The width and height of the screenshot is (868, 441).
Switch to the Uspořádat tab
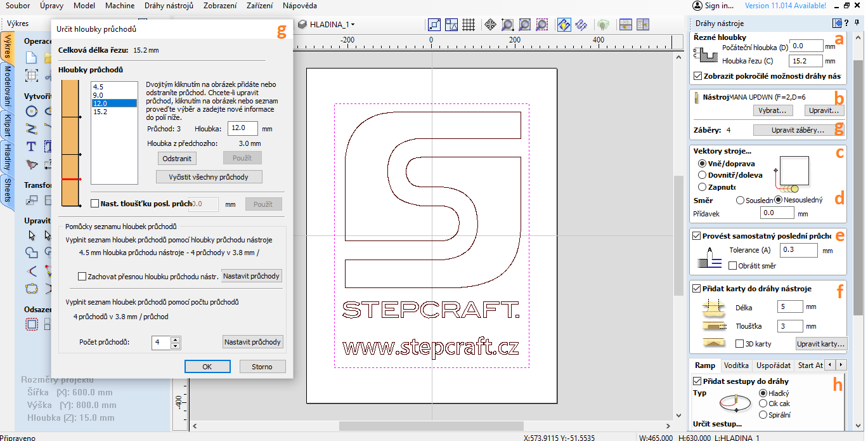(x=774, y=365)
